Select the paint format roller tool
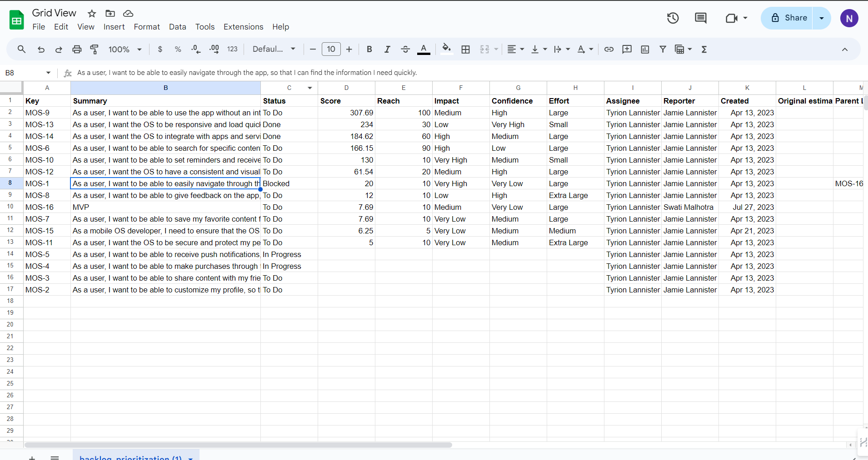Image resolution: width=868 pixels, height=460 pixels. point(95,49)
